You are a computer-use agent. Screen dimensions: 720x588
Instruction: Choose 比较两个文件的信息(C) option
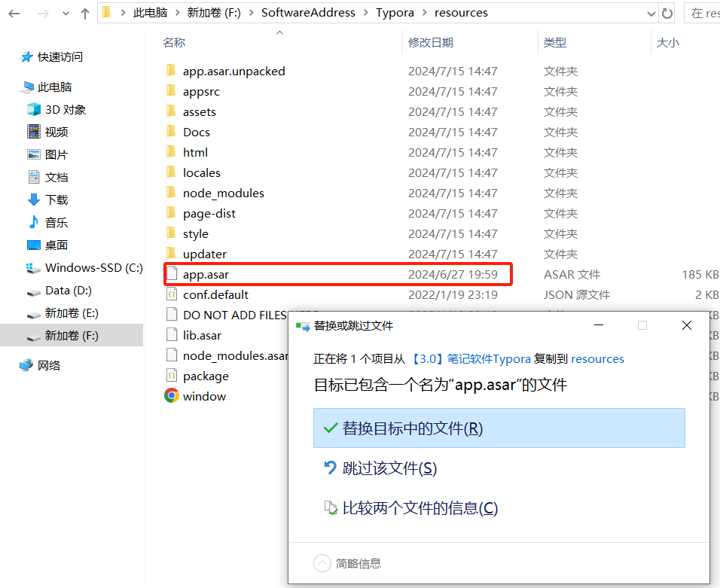click(x=411, y=508)
